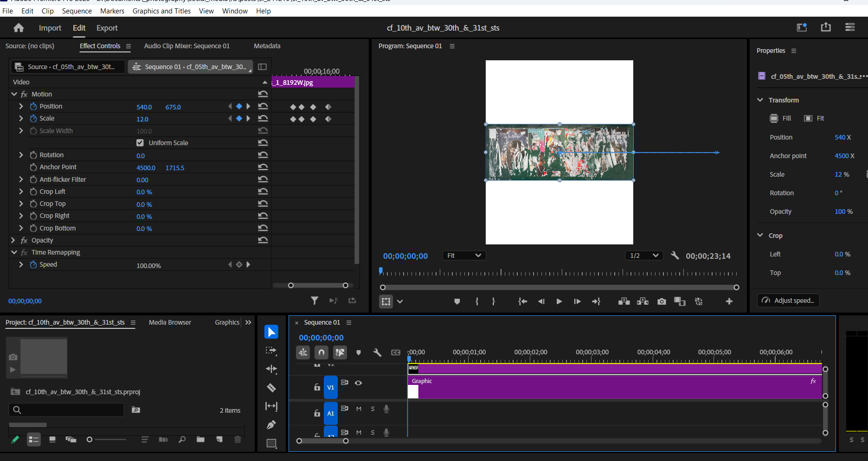Toggle V1 track output visibility eye icon
The height and width of the screenshot is (461, 868).
(358, 382)
